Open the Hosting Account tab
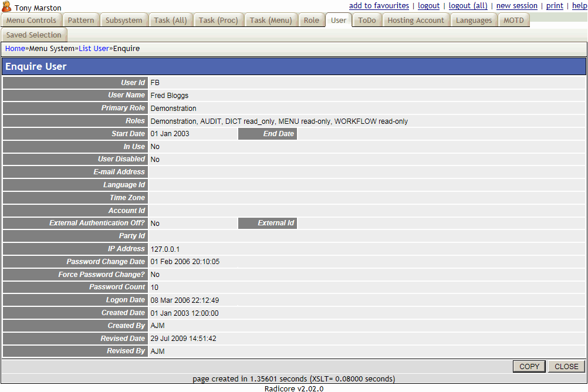Screen dimensions: 588x392 pyautogui.click(x=415, y=19)
